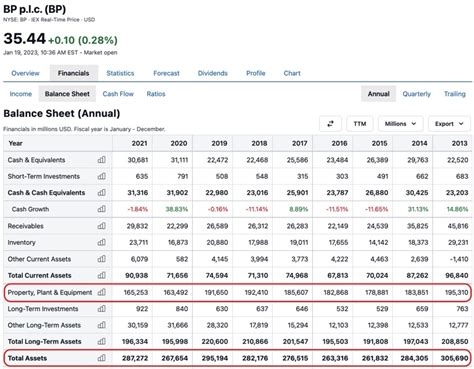The image size is (474, 369).
Task: Open chart icon for Total Assets row
Action: point(102,358)
